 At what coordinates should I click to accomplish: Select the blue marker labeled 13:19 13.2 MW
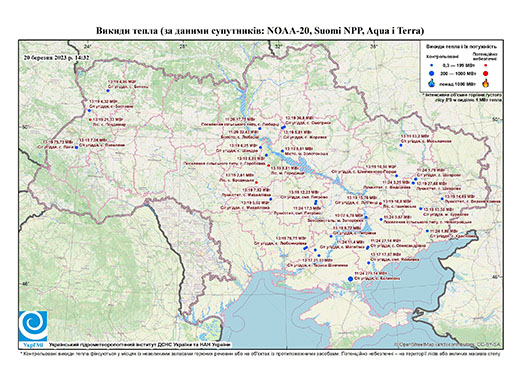(401, 145)
